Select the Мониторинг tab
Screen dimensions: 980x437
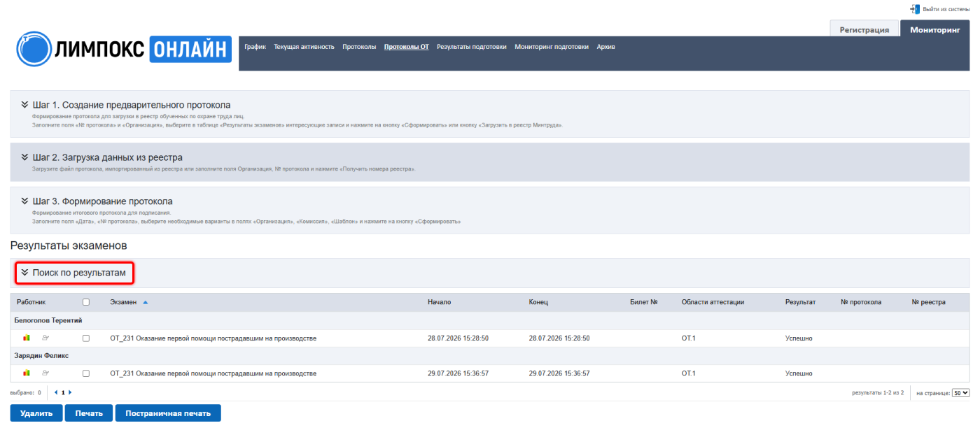click(x=934, y=29)
